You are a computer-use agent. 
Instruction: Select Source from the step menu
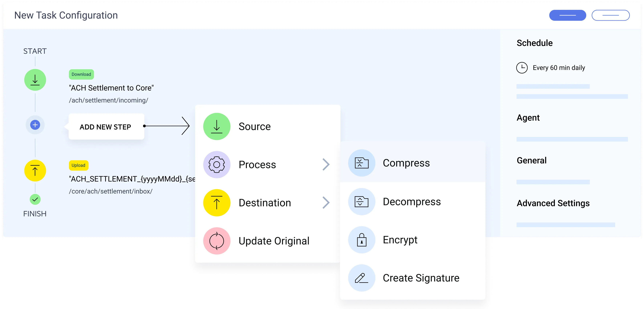(x=254, y=126)
